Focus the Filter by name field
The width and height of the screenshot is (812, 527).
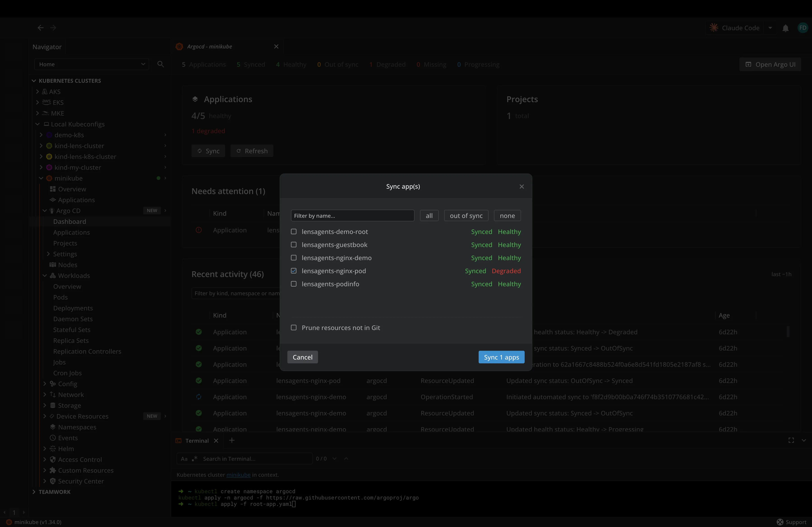click(353, 215)
